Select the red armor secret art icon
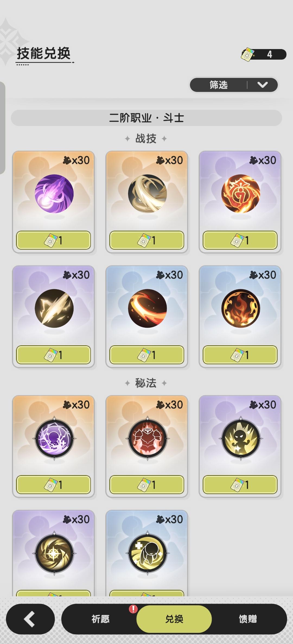 (x=147, y=438)
